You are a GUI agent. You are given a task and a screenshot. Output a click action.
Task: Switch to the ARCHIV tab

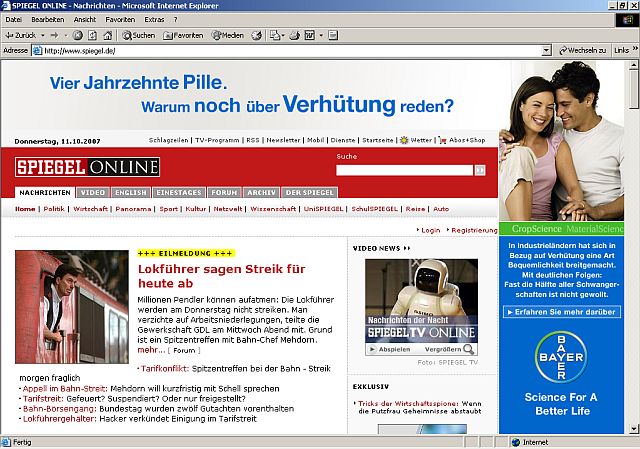point(261,193)
